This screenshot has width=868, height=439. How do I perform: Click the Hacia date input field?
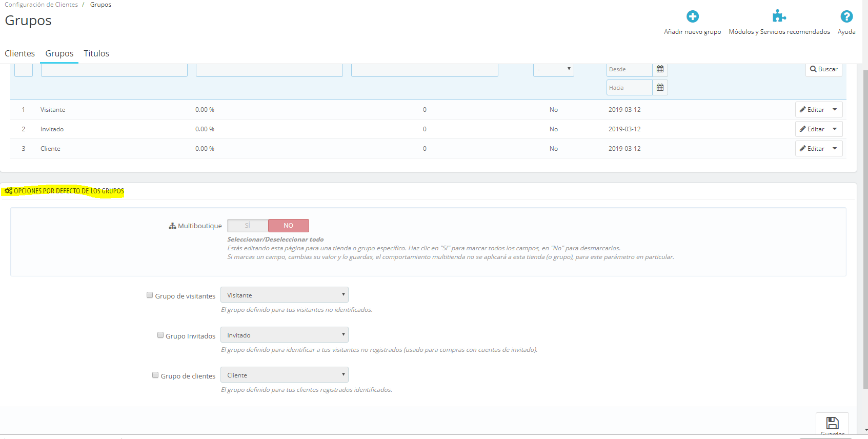coord(630,88)
